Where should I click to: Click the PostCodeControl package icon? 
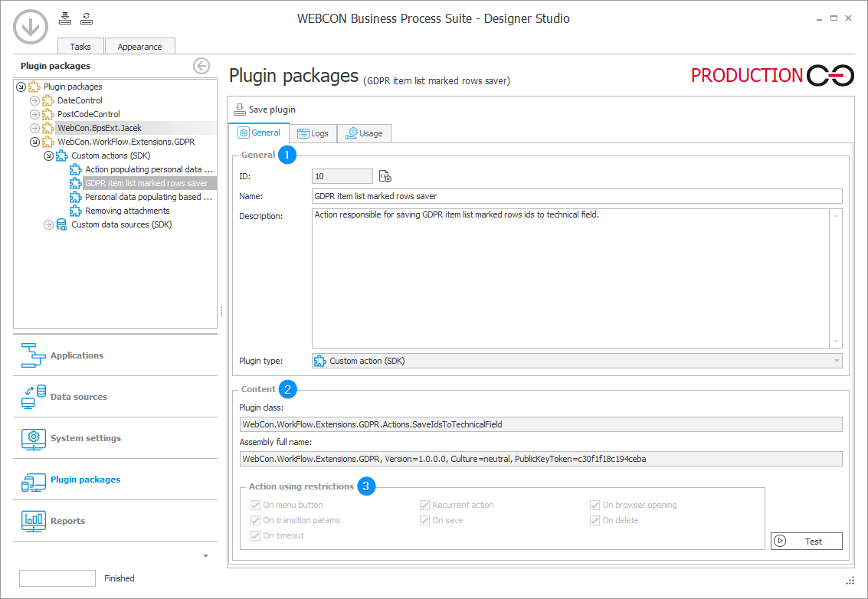pos(48,114)
